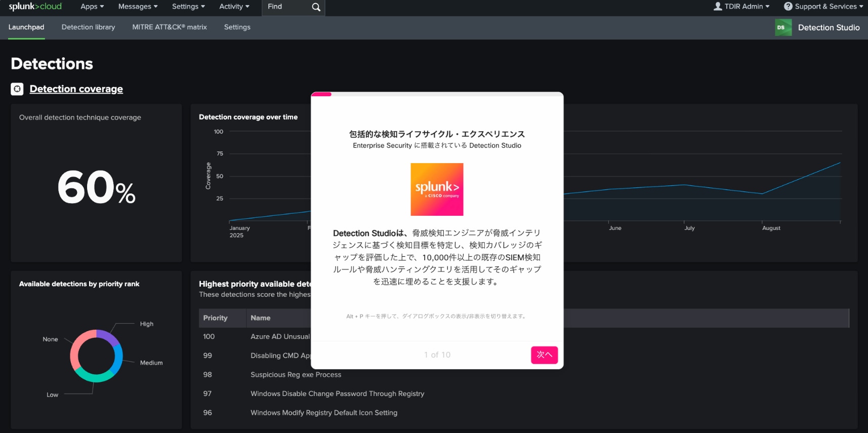Click the Medium legend label
Screen dimensions: 868x433
pos(151,363)
